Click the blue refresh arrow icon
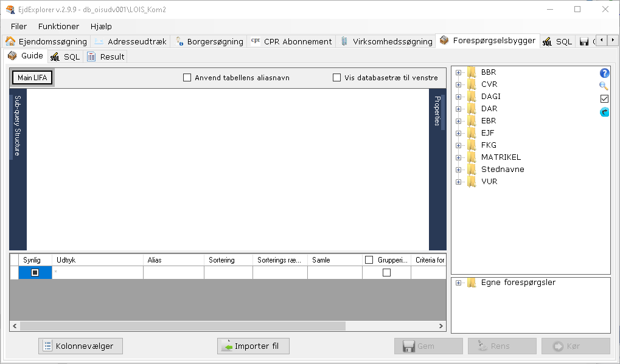The height and width of the screenshot is (364, 620). pyautogui.click(x=604, y=112)
